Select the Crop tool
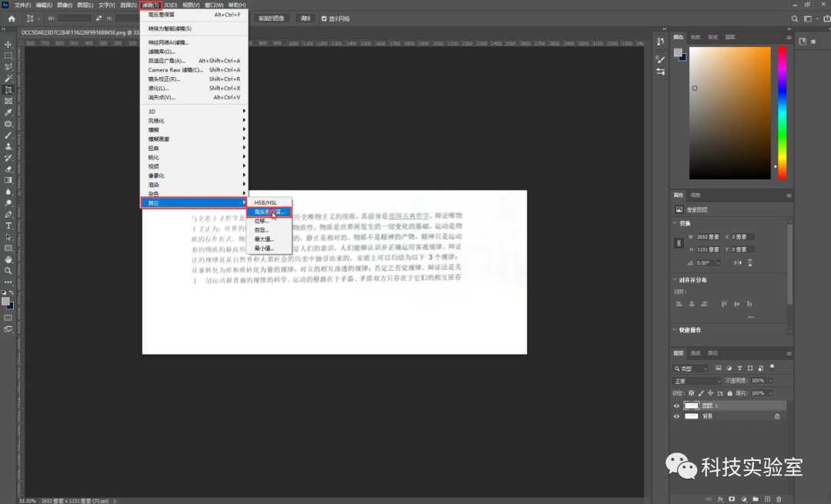The image size is (831, 504). (8, 89)
